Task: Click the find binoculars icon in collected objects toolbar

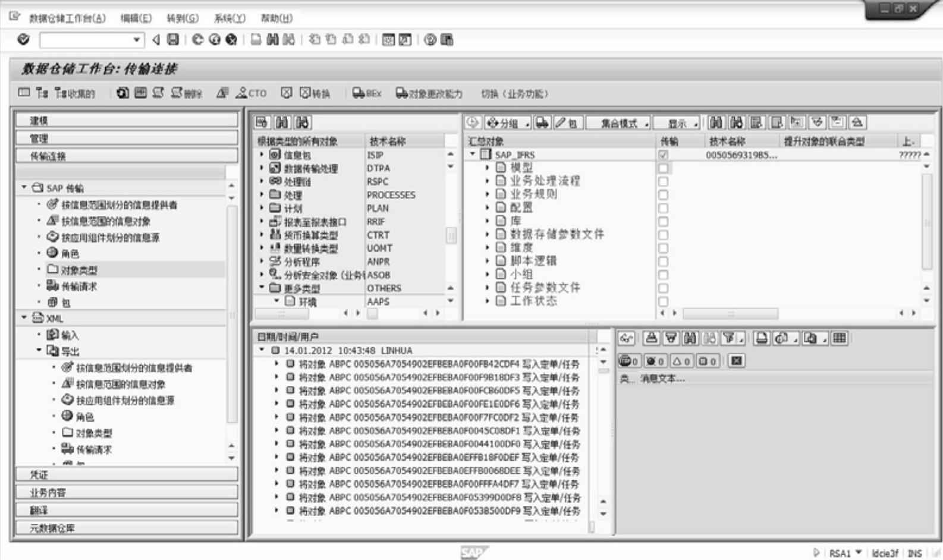Action: [x=716, y=122]
